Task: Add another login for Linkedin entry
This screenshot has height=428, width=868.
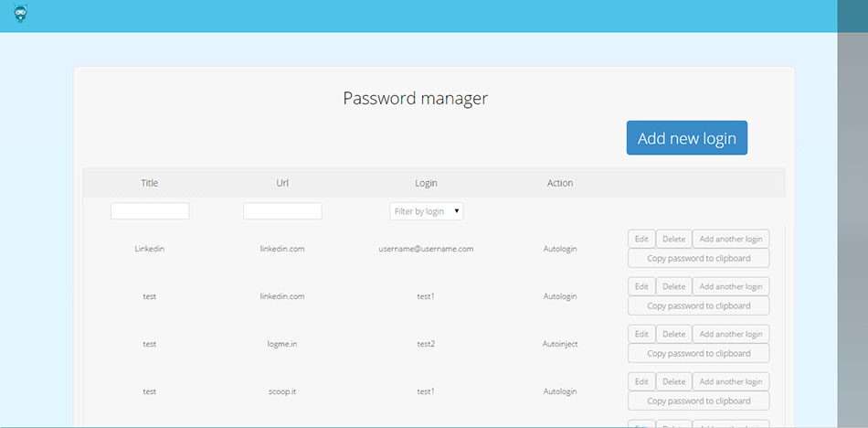Action: (x=730, y=239)
